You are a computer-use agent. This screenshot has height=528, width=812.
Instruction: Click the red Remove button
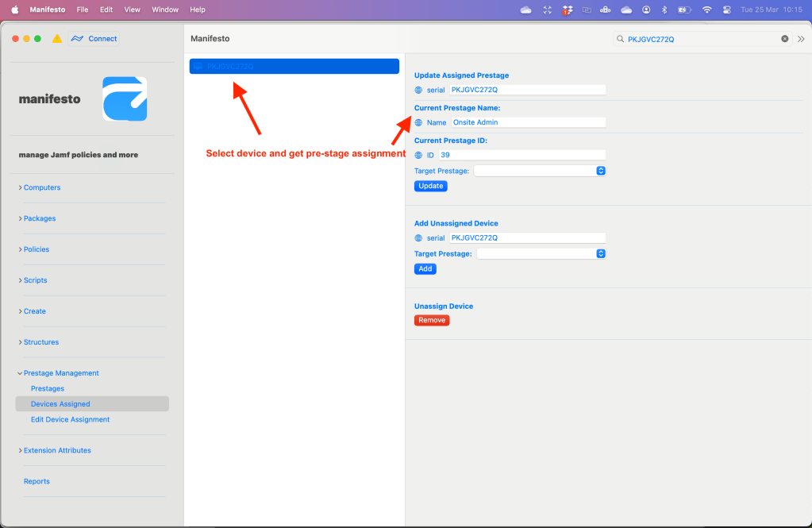tap(432, 320)
